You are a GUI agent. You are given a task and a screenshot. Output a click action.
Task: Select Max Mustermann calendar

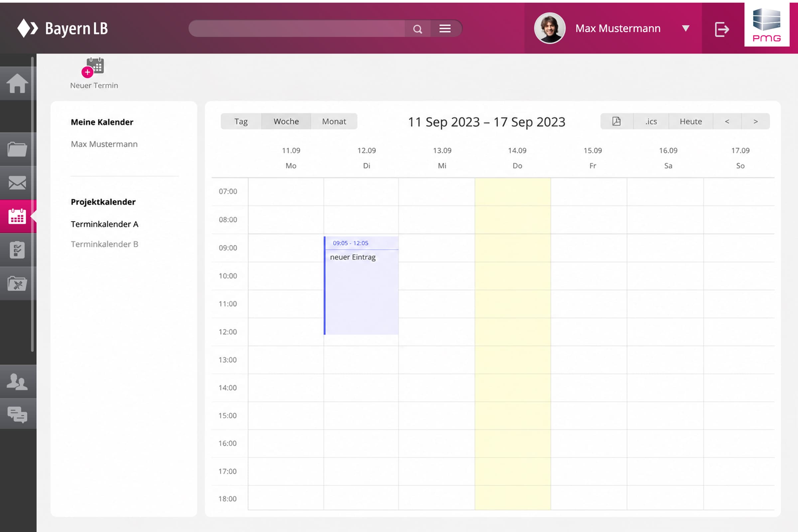pos(104,144)
